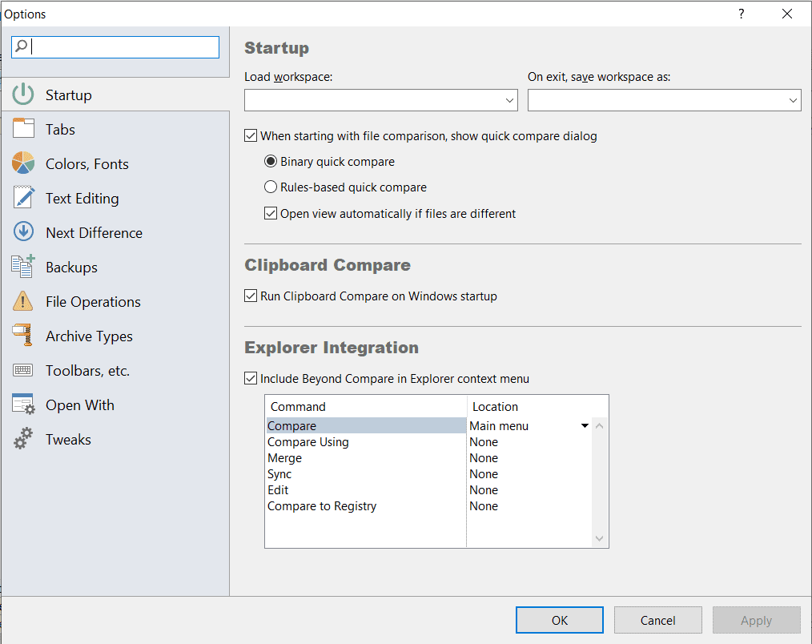Disable Run Clipboard Compare on Windows startup
The height and width of the screenshot is (644, 812).
click(x=251, y=296)
